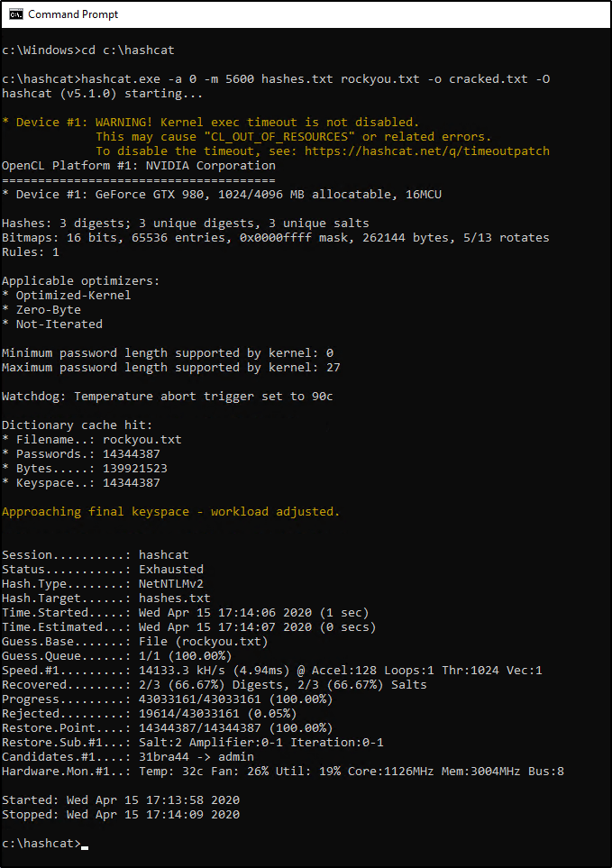Click the "GeForce GTX 980" device line

222,195
